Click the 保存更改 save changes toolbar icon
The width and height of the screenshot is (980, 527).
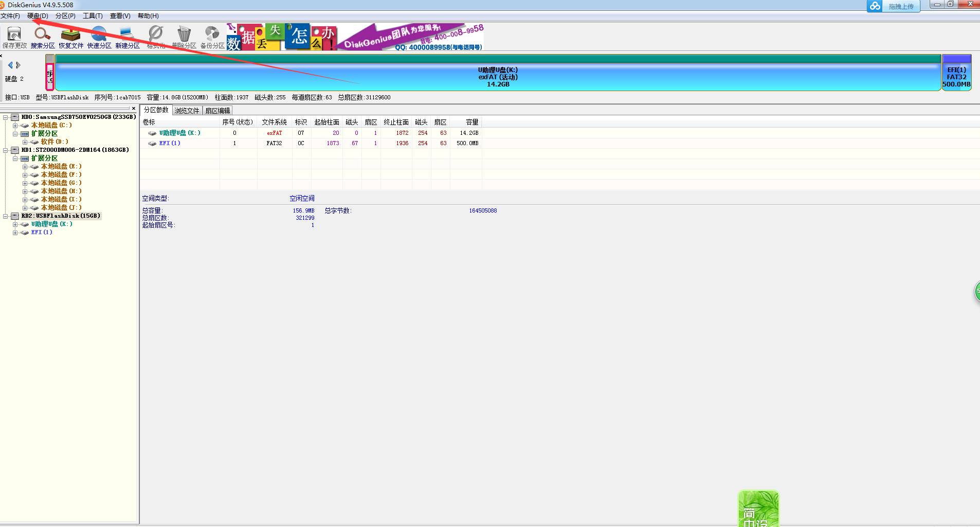coord(14,37)
